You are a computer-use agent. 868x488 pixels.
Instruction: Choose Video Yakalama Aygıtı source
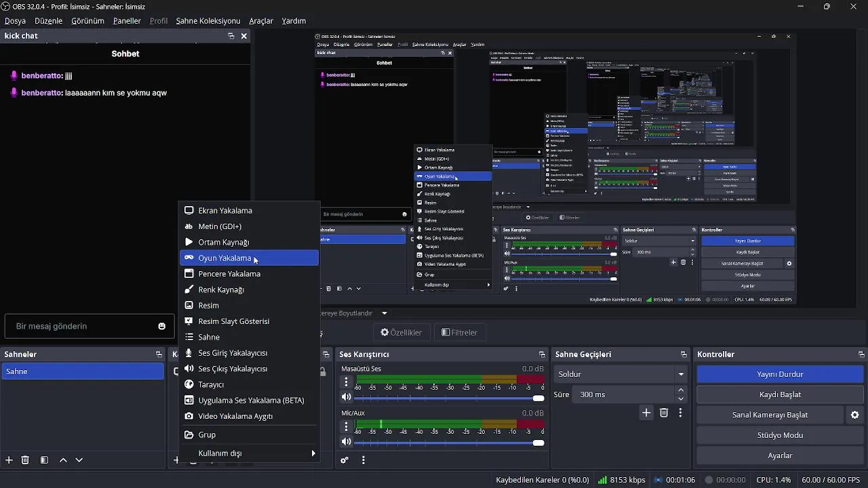[x=250, y=416]
